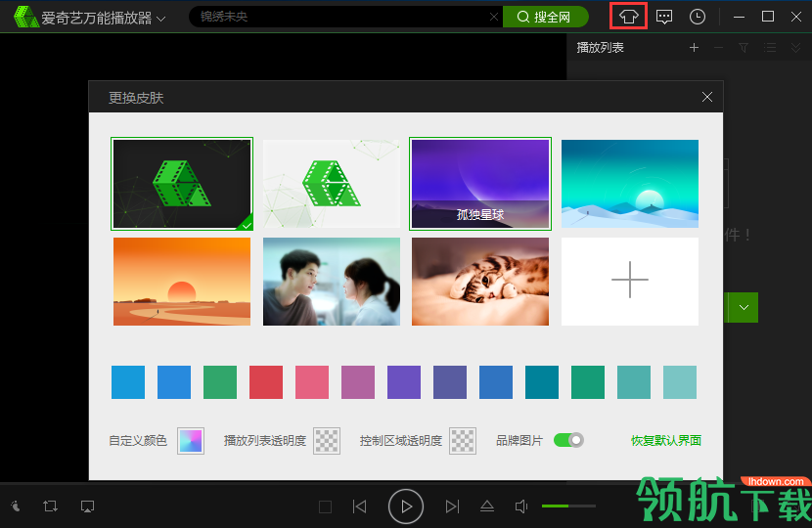Stop playback

(x=325, y=506)
